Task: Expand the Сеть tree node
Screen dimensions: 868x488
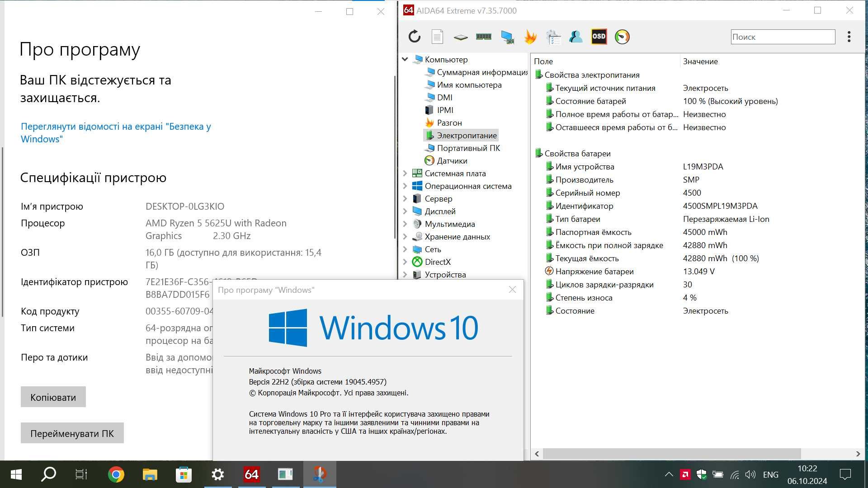Action: [x=405, y=249]
